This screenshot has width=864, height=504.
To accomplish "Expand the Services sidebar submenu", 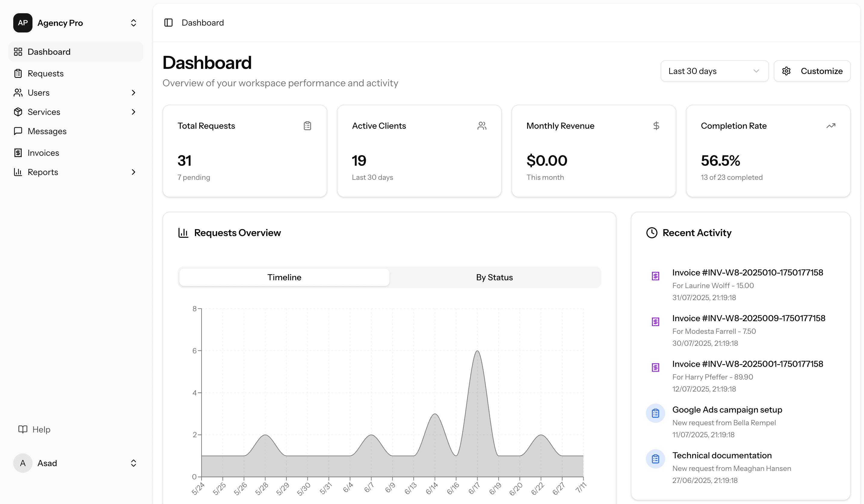I will (x=133, y=112).
